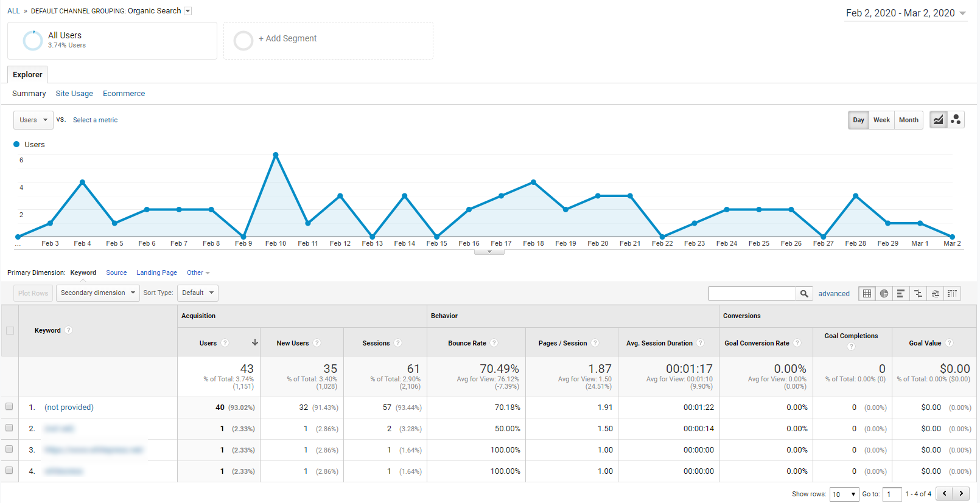The width and height of the screenshot is (980, 503).
Task: Open help for Avg. Session Duration
Action: (701, 343)
